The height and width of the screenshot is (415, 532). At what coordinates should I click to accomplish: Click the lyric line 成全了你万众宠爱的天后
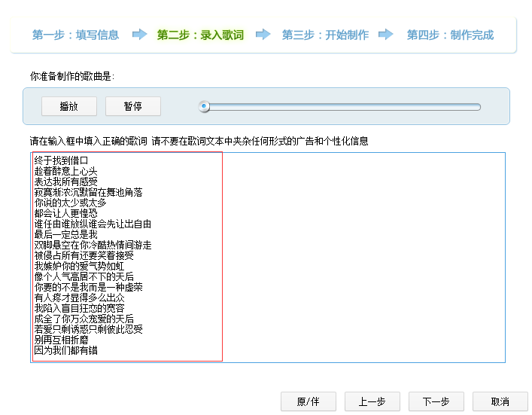(x=84, y=319)
